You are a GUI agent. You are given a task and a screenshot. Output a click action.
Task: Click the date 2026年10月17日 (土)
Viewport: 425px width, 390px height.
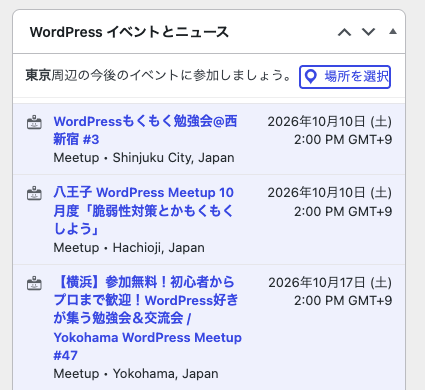(x=330, y=283)
